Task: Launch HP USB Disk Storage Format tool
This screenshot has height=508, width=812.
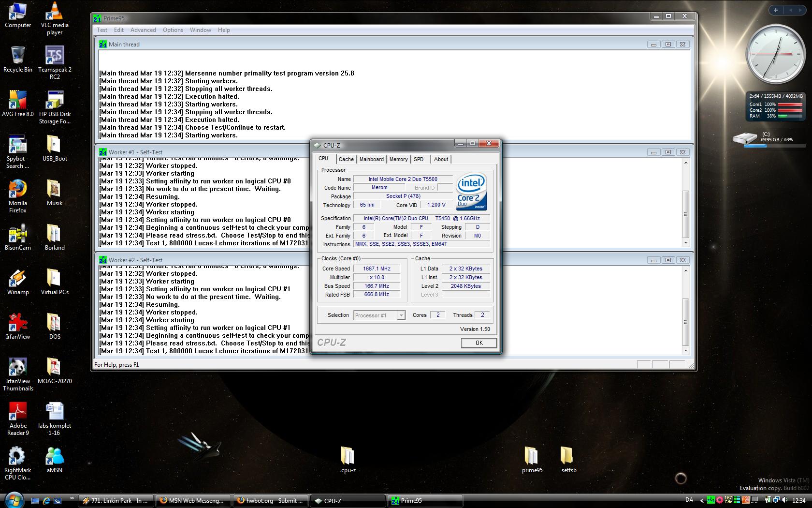Action: 55,107
